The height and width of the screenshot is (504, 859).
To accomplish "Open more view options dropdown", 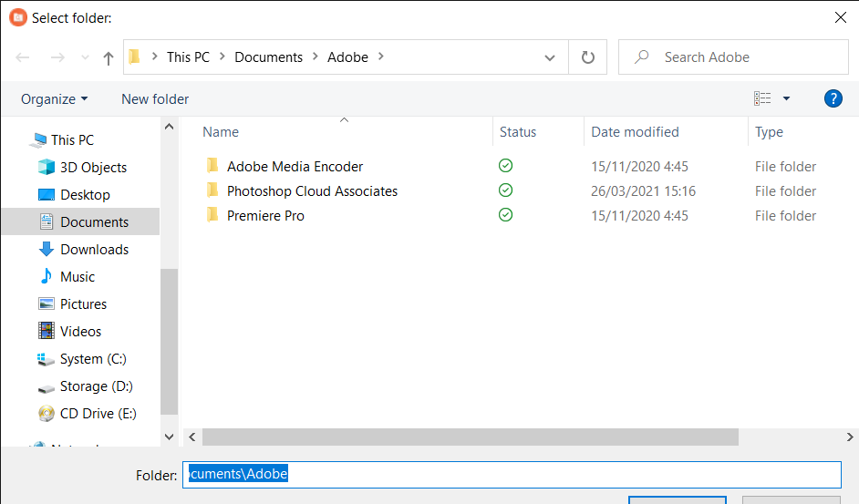I will [786, 98].
